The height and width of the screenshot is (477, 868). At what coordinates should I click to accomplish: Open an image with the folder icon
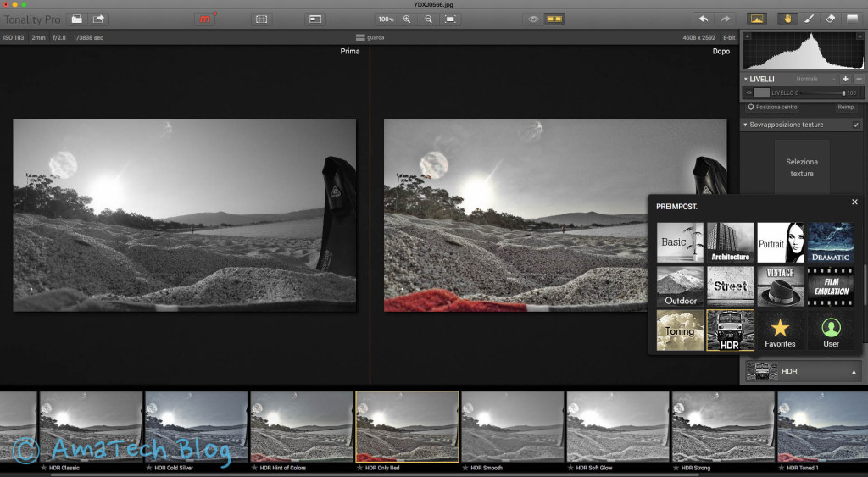coord(77,19)
